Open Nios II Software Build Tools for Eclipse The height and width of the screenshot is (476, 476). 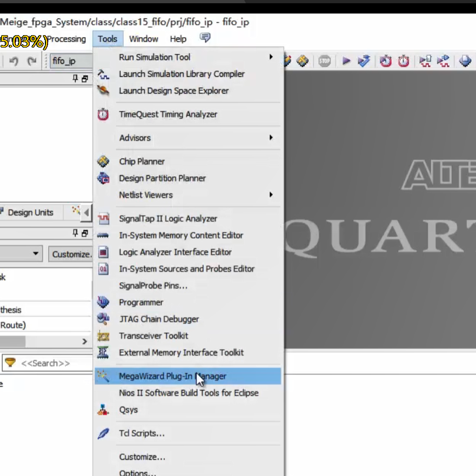[x=187, y=393]
